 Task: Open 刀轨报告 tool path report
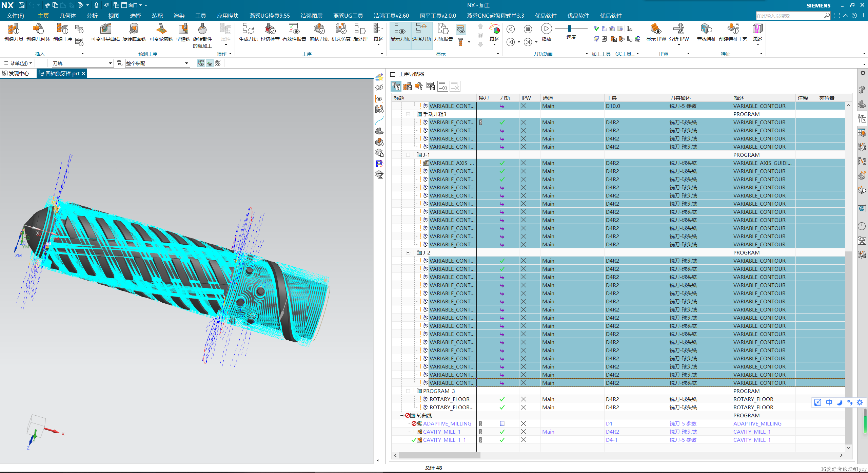pyautogui.click(x=443, y=32)
